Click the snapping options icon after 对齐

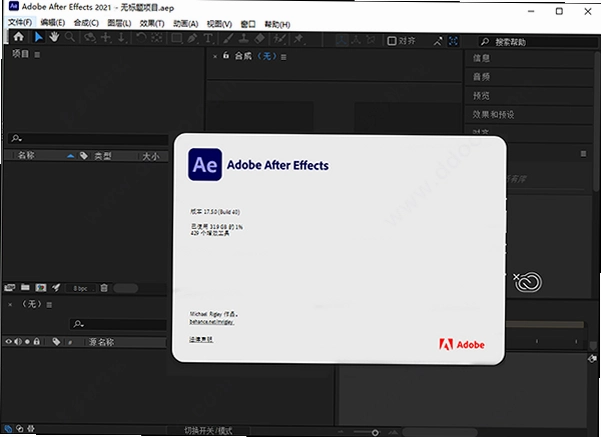438,41
